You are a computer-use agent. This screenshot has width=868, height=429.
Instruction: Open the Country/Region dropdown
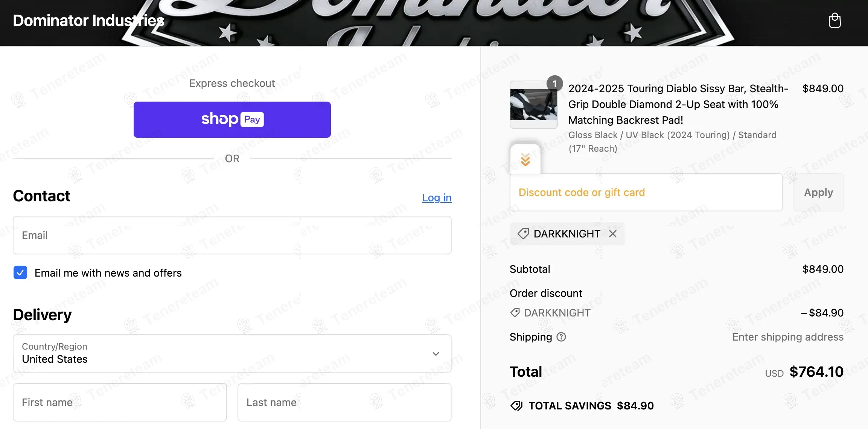tap(232, 353)
